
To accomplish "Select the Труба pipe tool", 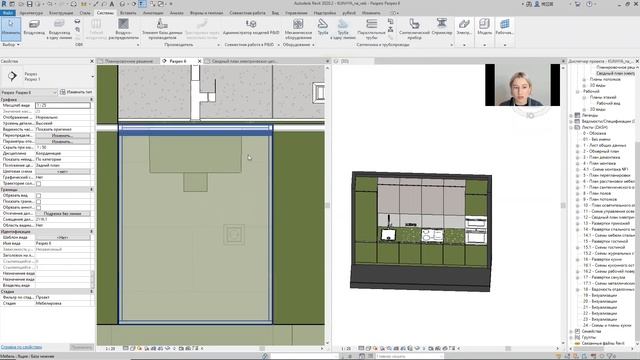I will click(x=323, y=27).
